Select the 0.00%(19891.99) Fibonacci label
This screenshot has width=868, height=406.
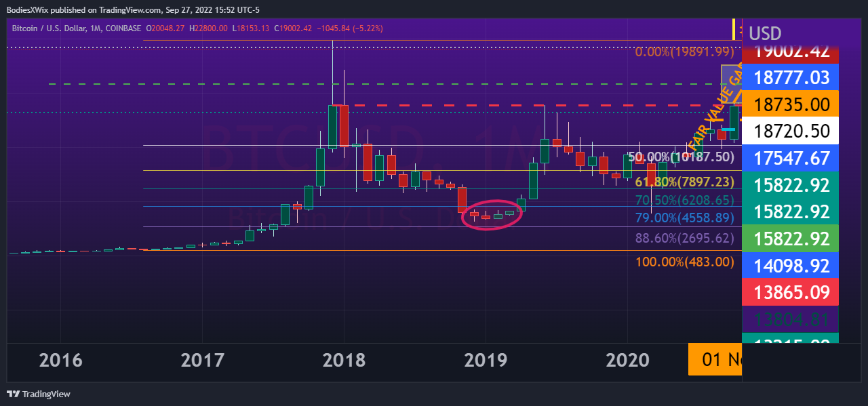point(686,52)
